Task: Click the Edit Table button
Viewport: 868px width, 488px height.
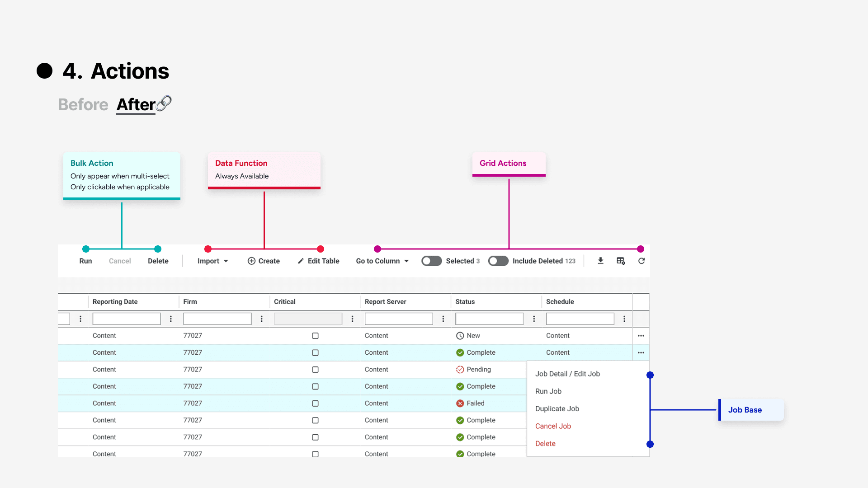Action: click(318, 261)
